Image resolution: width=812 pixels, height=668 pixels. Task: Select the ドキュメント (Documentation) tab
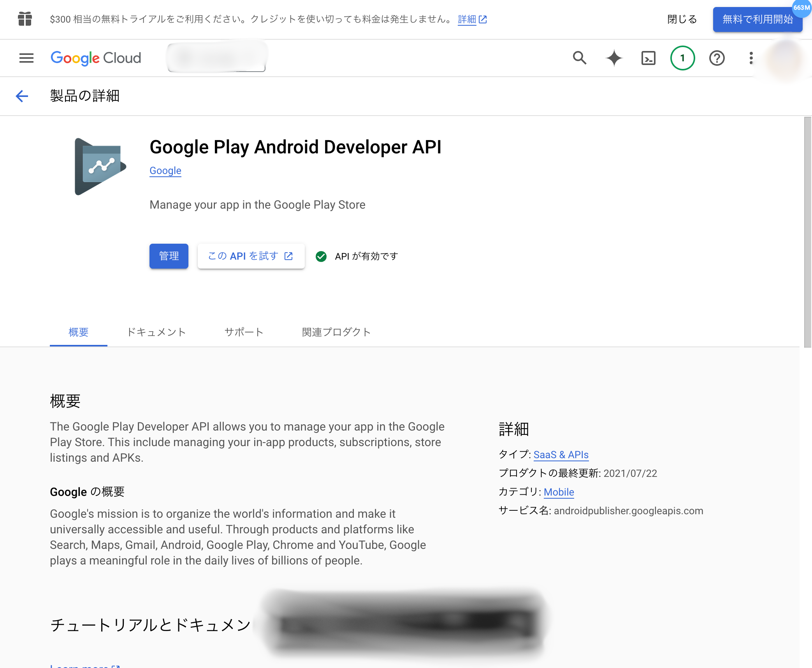[x=156, y=331]
